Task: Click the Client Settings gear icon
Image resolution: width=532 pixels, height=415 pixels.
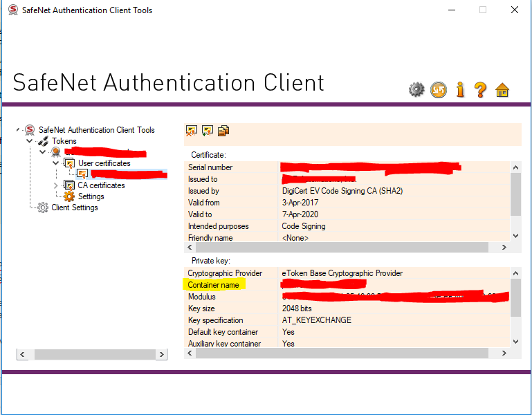Action: [43, 207]
